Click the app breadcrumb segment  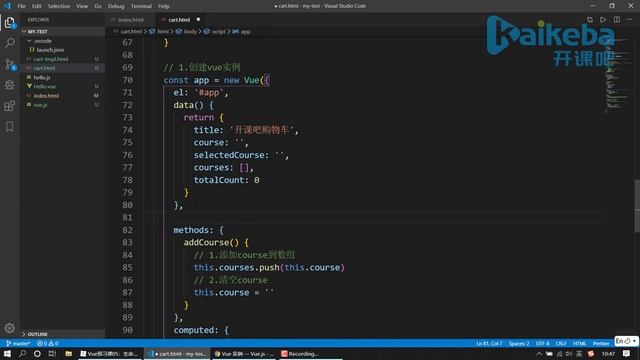245,31
